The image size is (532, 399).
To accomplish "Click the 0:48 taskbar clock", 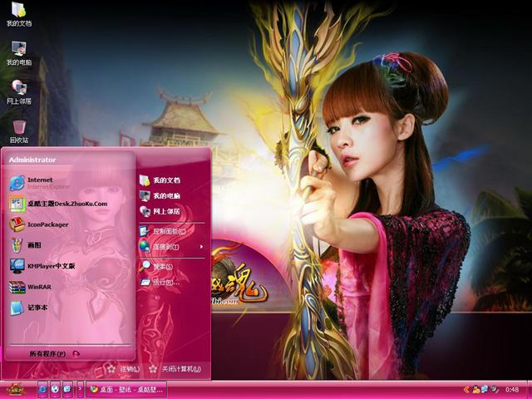I will pos(512,390).
